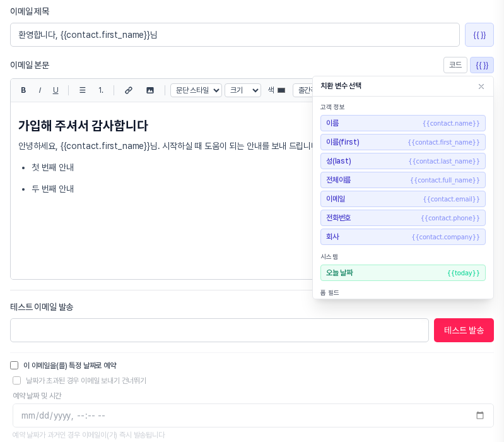
Task: Click the '테스트 이메일 발송' label
Action: tap(42, 307)
